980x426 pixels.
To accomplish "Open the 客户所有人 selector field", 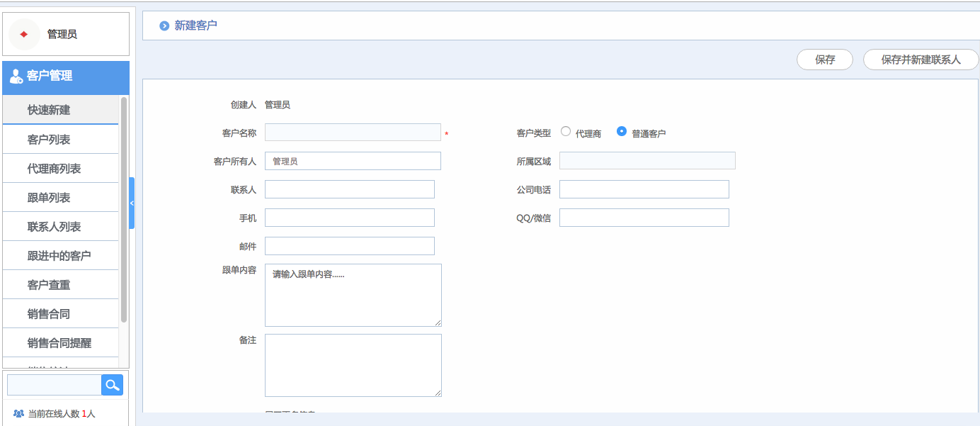I will coord(353,161).
